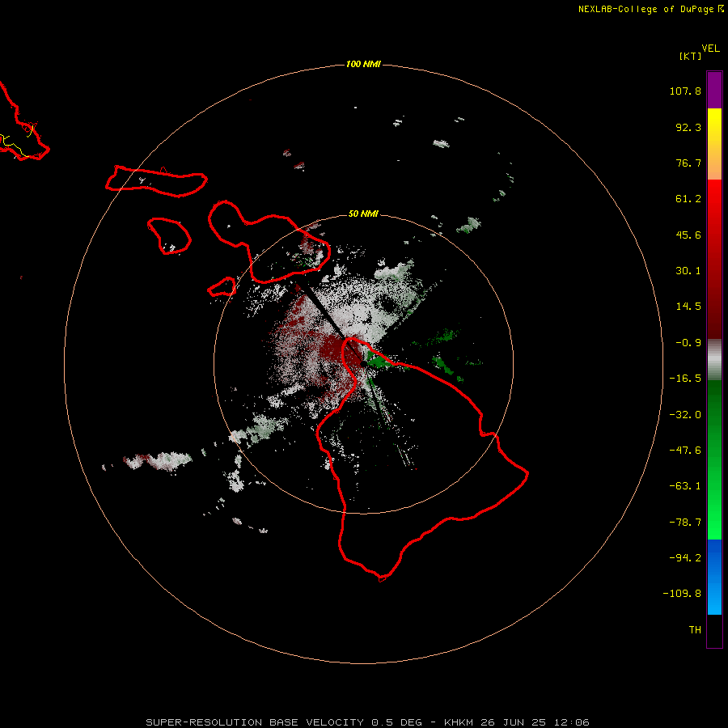Click the -32.0 velocity legend value
Image resolution: width=728 pixels, height=728 pixels.
(685, 415)
